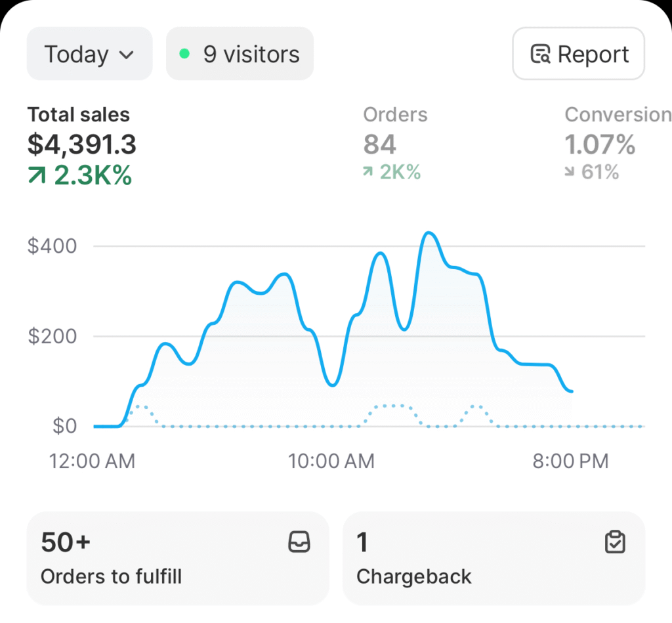Image resolution: width=672 pixels, height=623 pixels.
Task: Open the Report button
Action: click(x=578, y=54)
